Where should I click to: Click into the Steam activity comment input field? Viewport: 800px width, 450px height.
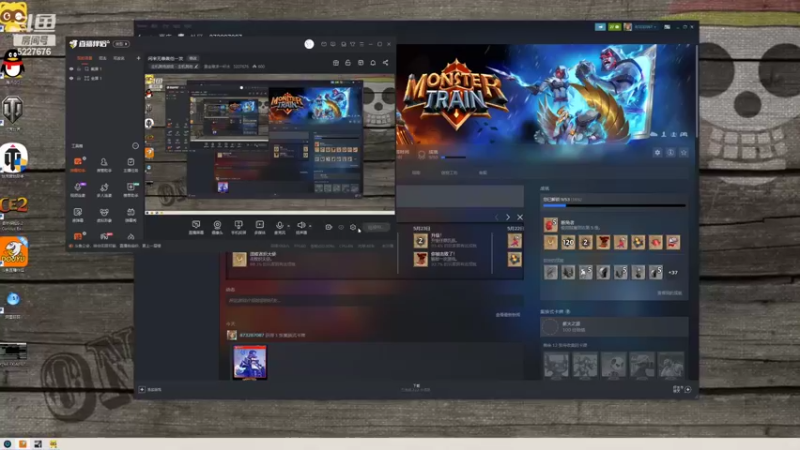[374, 301]
